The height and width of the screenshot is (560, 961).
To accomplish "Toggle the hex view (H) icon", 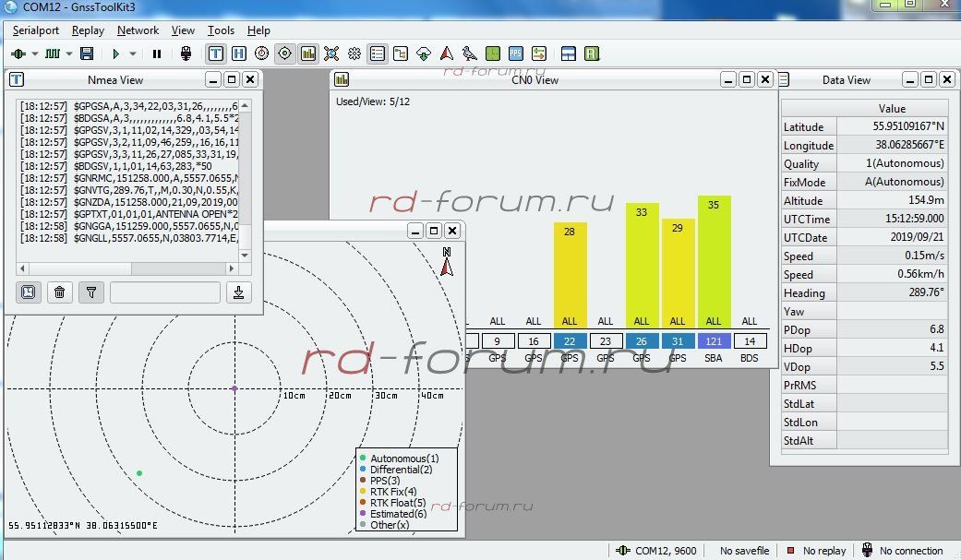I will (x=239, y=54).
